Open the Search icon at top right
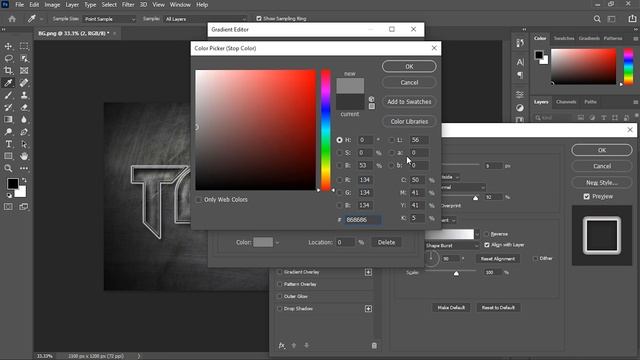The height and width of the screenshot is (360, 640). click(x=597, y=19)
